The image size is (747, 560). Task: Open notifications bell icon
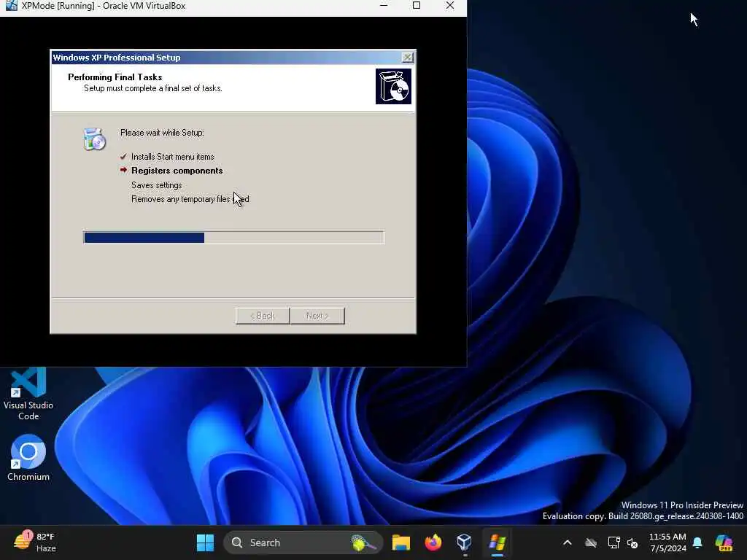[x=697, y=542]
